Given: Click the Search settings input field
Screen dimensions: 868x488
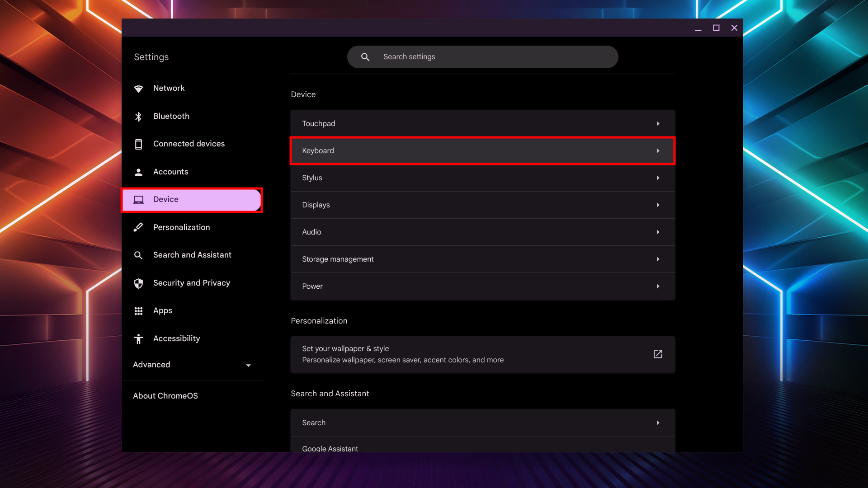Looking at the screenshot, I should 482,56.
